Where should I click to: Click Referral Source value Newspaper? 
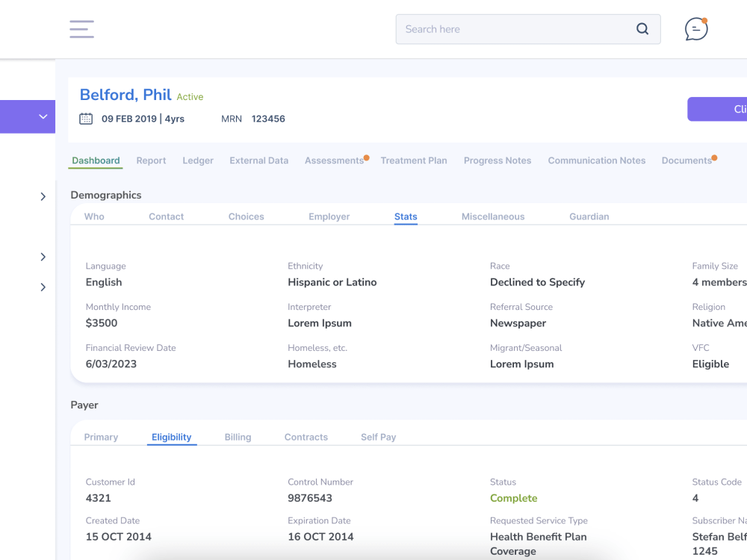pyautogui.click(x=518, y=323)
